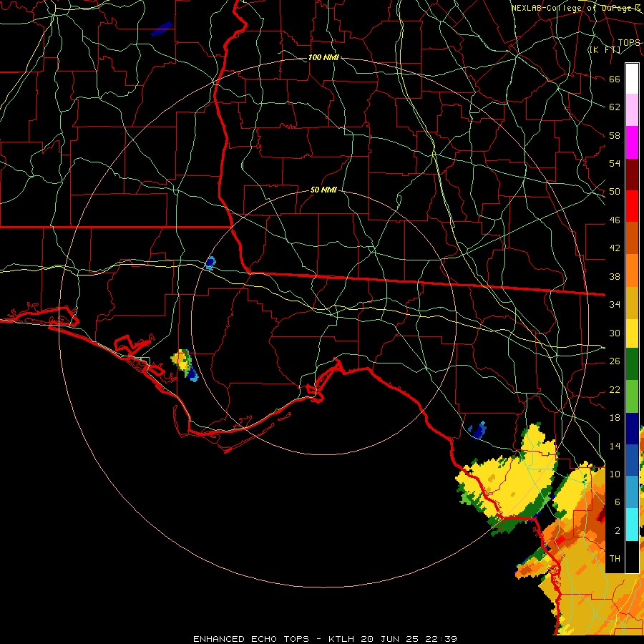The height and width of the screenshot is (644, 644).
Task: Select the legend value 38
Action: pyautogui.click(x=615, y=276)
